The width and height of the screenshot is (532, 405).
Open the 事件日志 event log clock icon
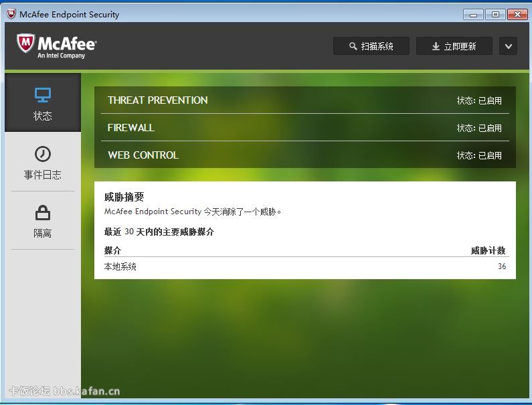point(43,154)
